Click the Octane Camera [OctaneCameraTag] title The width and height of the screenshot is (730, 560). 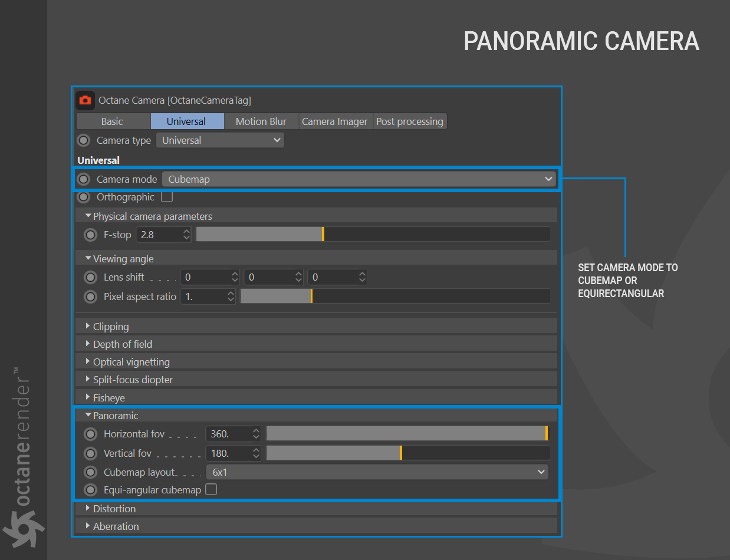(175, 101)
